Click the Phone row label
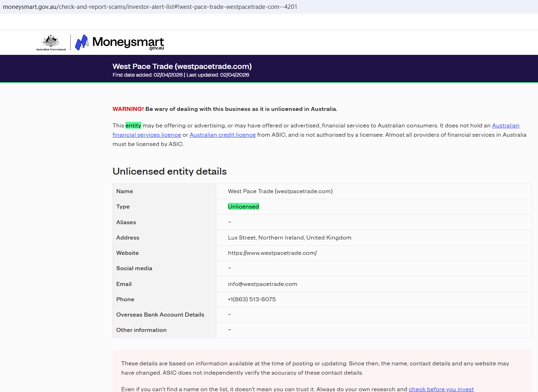 pos(125,299)
